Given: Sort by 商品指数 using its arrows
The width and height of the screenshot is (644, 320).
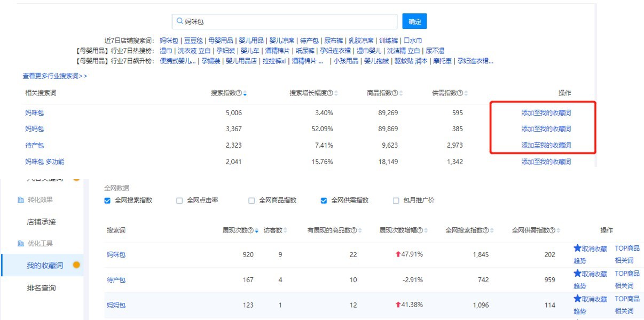Looking at the screenshot, I should [x=401, y=93].
